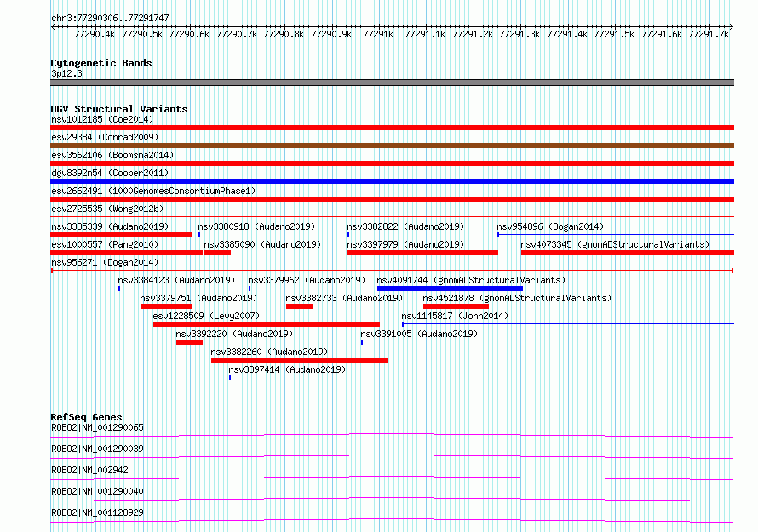Click nsv3382822 (Audano2019) label

coord(405,226)
